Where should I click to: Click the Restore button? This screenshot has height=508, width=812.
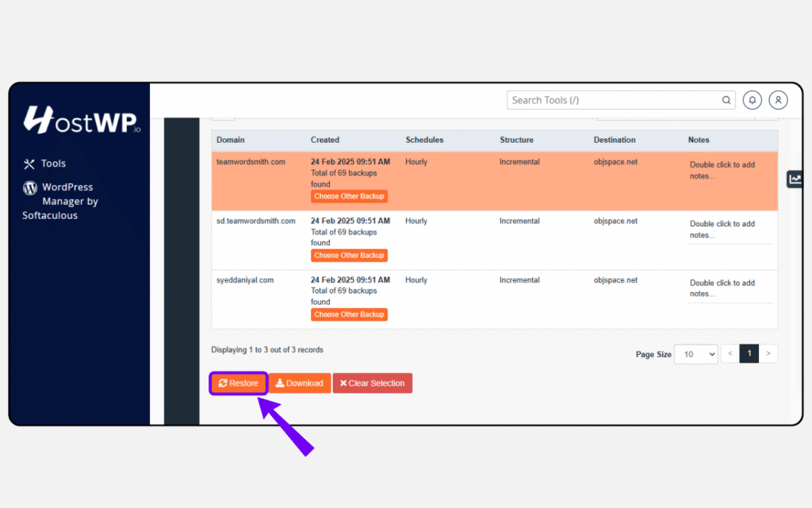click(x=238, y=383)
